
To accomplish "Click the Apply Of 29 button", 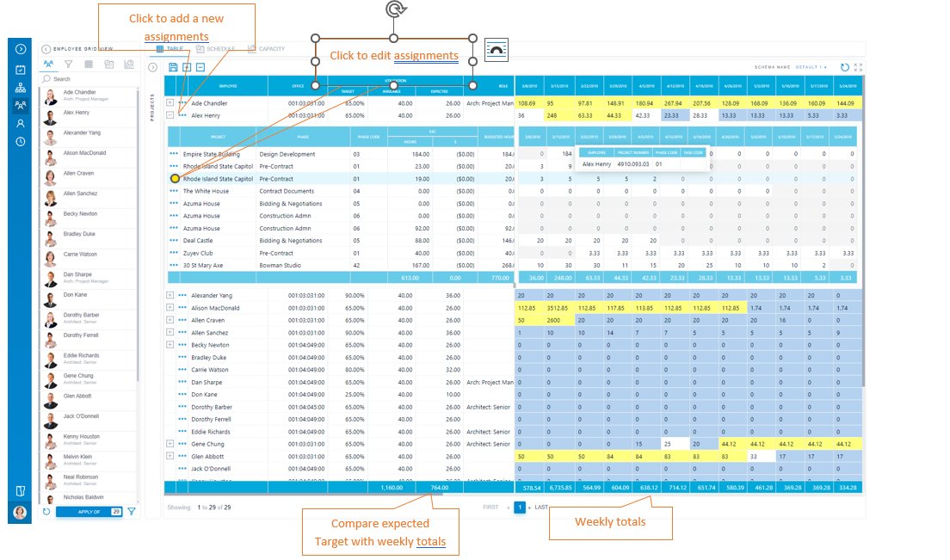I will tap(89, 511).
